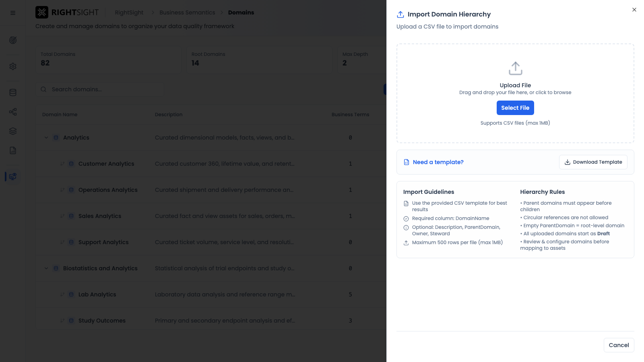The height and width of the screenshot is (362, 644).
Task: Open the database sidebar icon
Action: click(13, 93)
